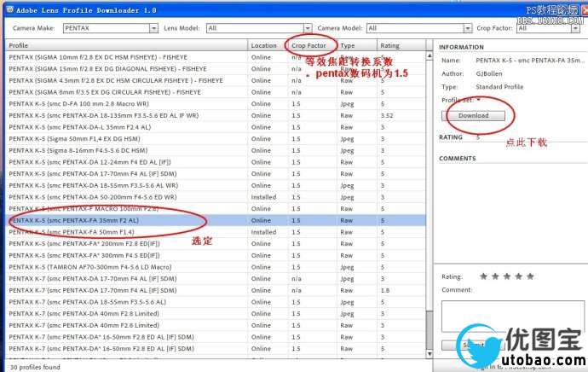Give a five-star rating
This screenshot has height=372, width=588.
[x=530, y=276]
